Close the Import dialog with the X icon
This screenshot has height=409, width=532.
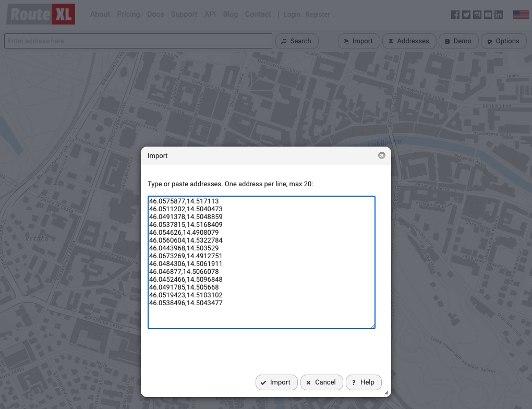point(382,155)
